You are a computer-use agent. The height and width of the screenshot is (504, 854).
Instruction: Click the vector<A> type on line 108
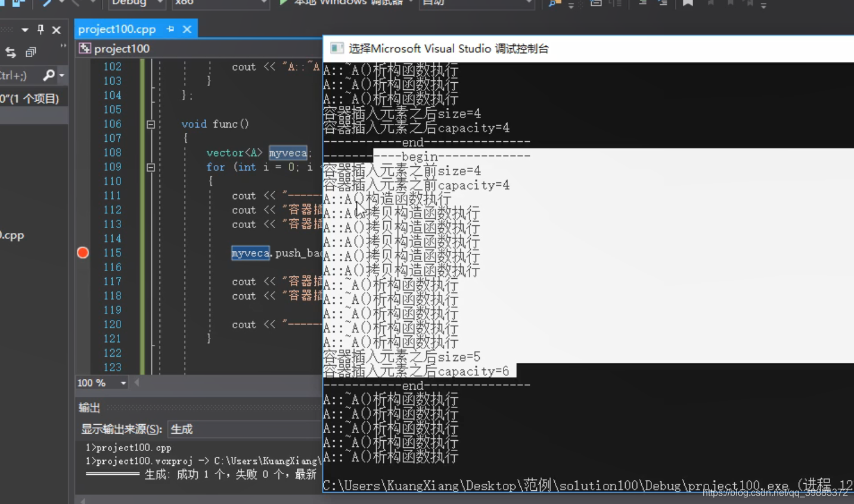(234, 153)
